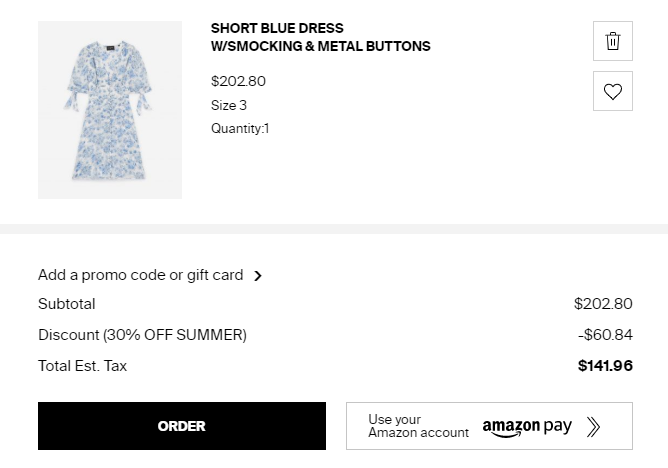Open Add a promo code or gift card
This screenshot has width=668, height=468.
tap(141, 275)
